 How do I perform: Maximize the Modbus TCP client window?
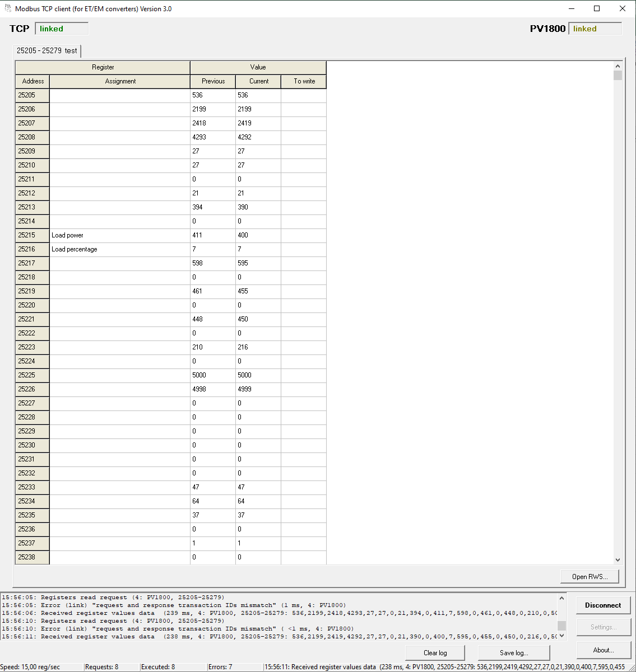(x=597, y=8)
